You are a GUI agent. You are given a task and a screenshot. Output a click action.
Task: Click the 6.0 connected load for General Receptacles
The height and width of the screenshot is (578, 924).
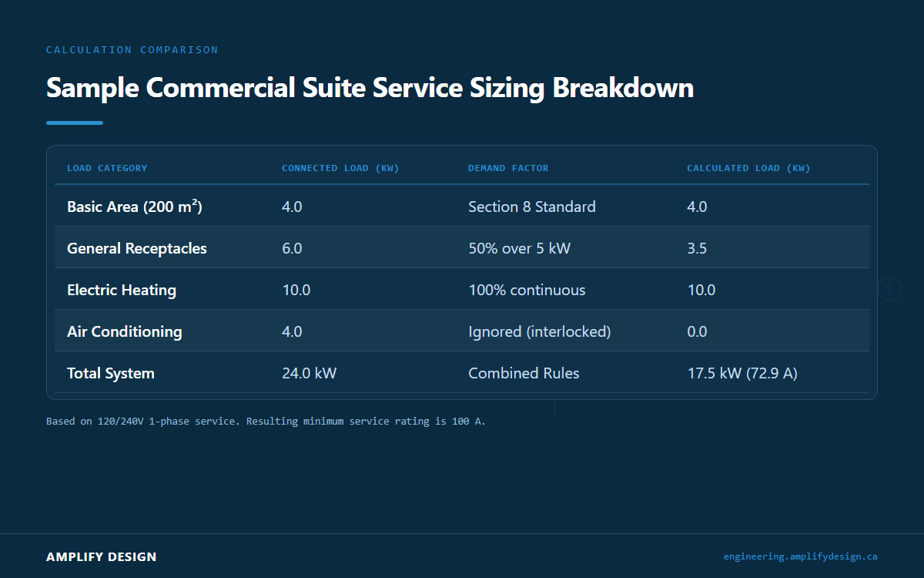292,248
